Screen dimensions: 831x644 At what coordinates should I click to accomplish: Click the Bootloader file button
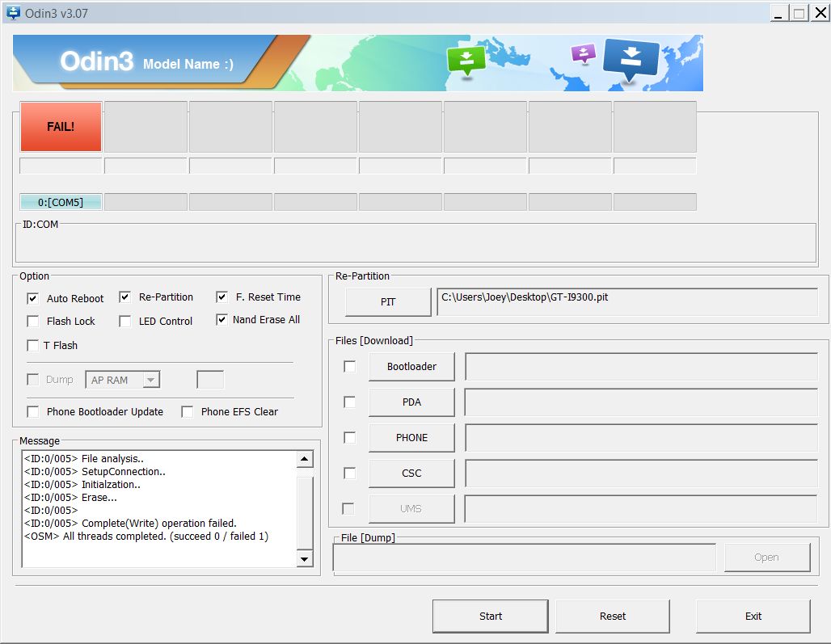(411, 366)
